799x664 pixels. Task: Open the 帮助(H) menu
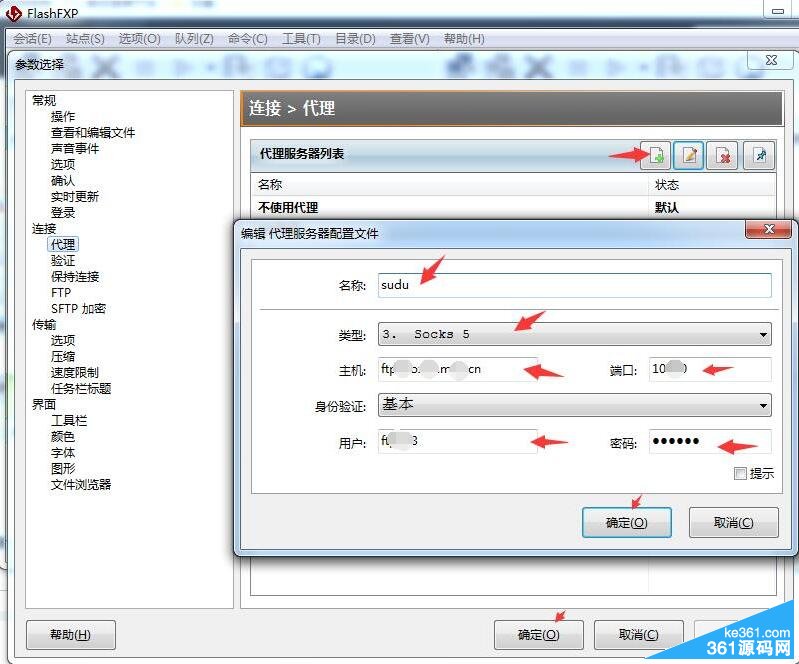[464, 39]
